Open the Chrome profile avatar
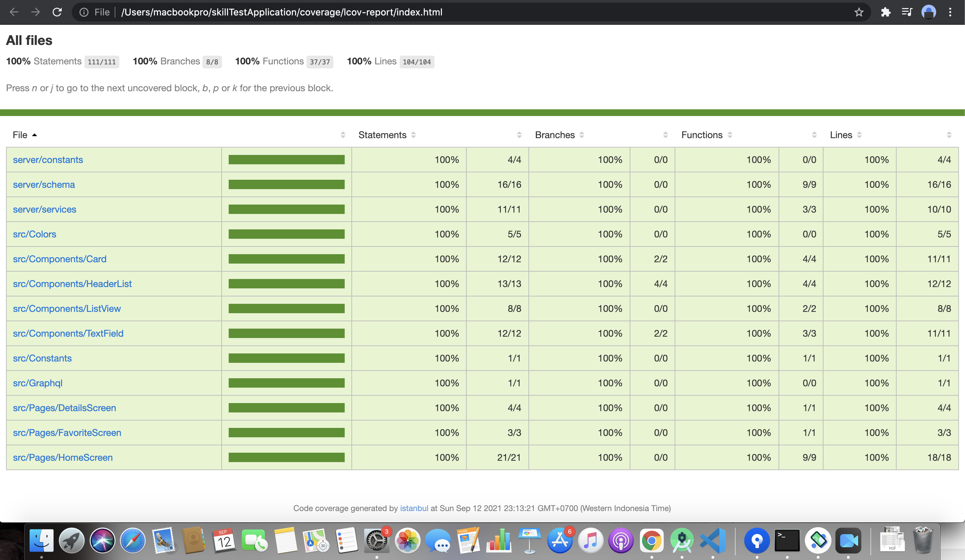 point(929,12)
